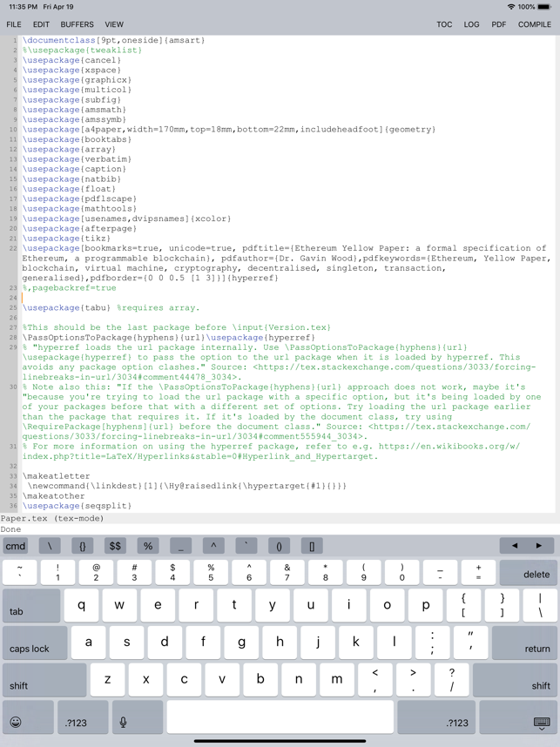The width and height of the screenshot is (560, 747).
Task: Switch to the .?123 numeric keyboard
Action: coord(82,718)
